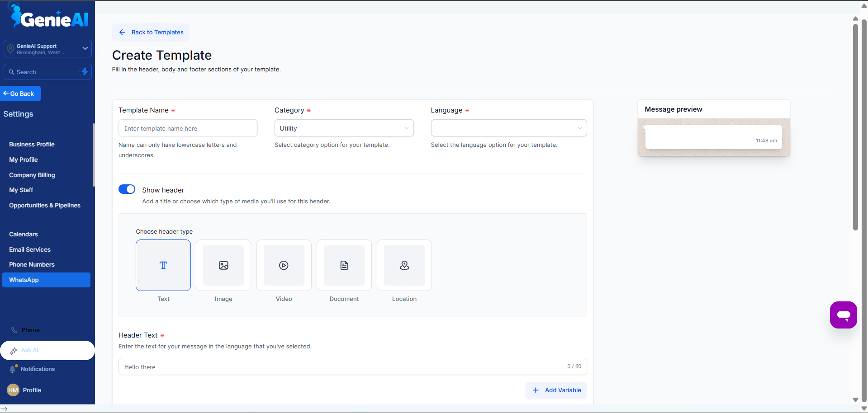Open the AI assistant via search sparkle icon
This screenshot has width=868, height=413.
point(84,72)
